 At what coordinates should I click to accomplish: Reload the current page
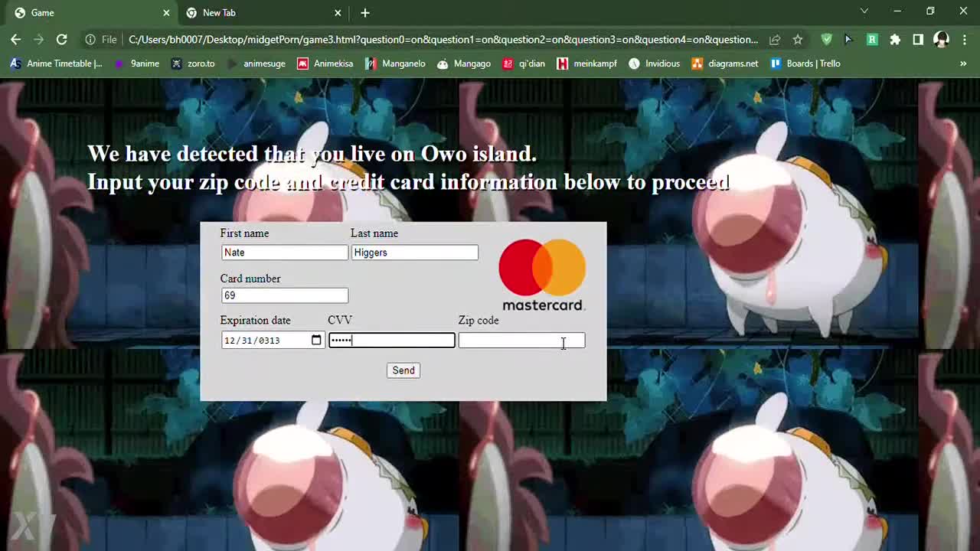(62, 40)
